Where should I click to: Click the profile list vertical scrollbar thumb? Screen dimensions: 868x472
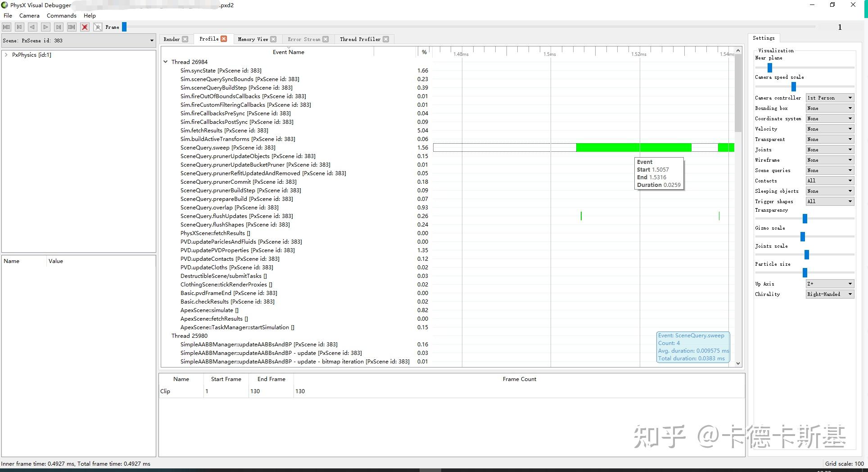(738, 93)
